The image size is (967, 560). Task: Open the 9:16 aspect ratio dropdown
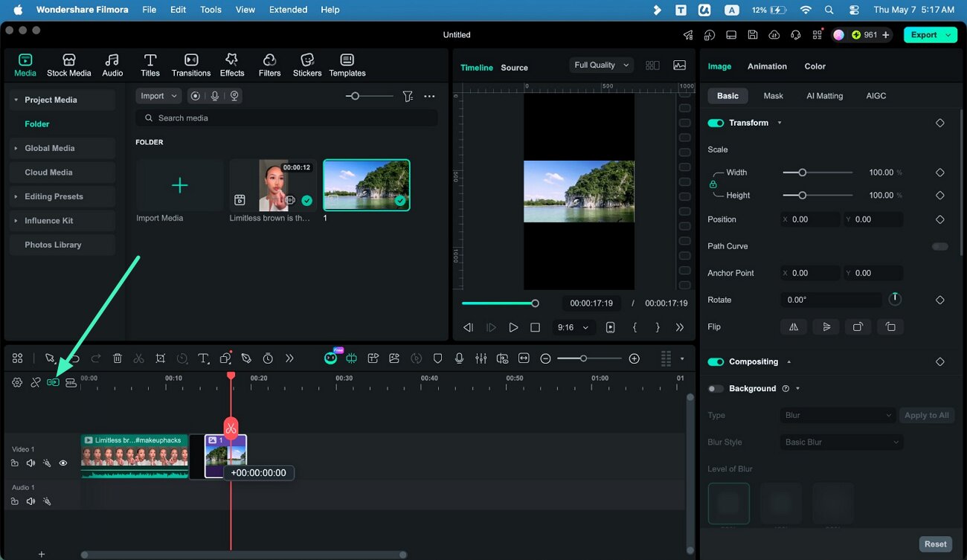tap(573, 327)
